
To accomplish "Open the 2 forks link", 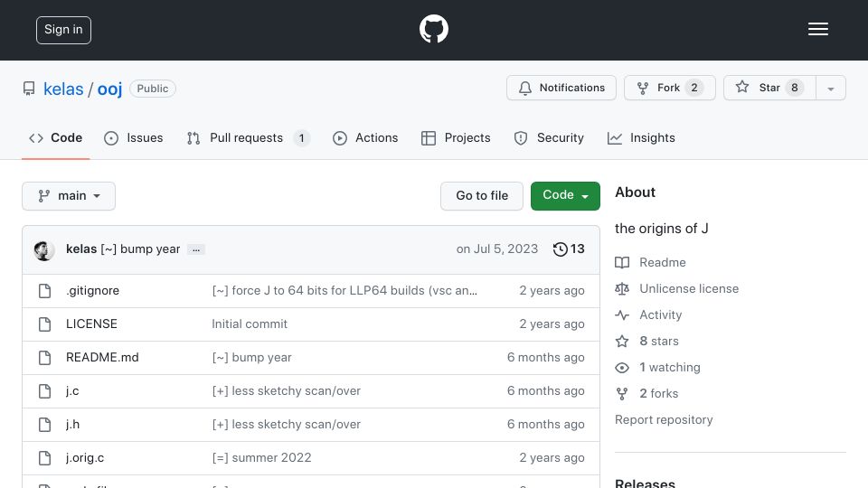I will tap(659, 393).
